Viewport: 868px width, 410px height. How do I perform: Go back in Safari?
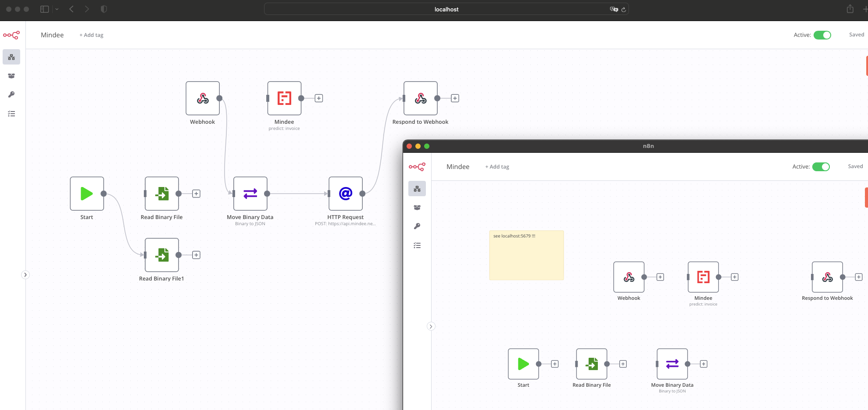(x=71, y=9)
